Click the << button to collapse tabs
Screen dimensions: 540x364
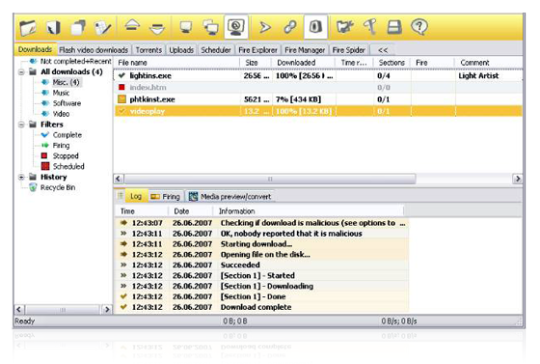pyautogui.click(x=383, y=50)
